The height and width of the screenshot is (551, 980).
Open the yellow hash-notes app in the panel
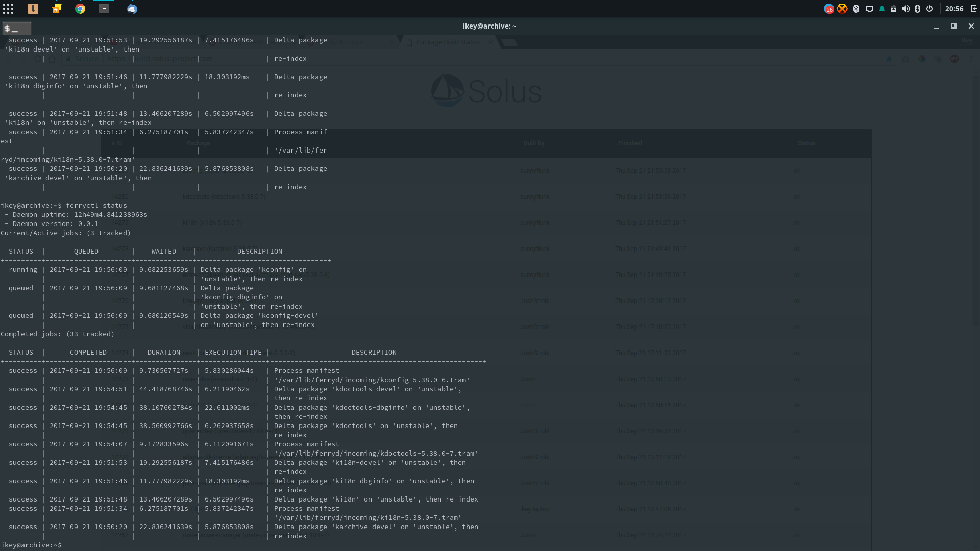click(57, 9)
